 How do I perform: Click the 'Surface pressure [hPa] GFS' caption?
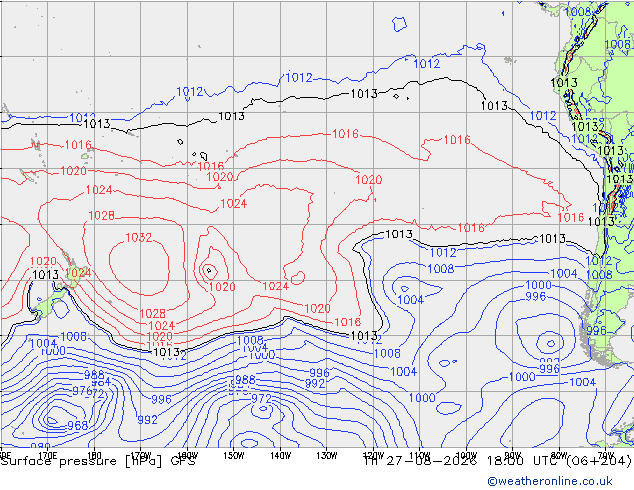[98, 461]
